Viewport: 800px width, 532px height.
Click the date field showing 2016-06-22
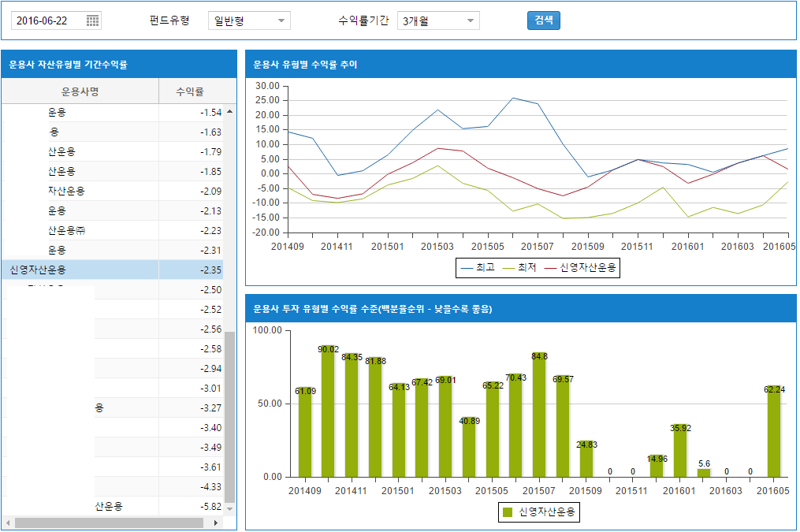[x=47, y=21]
